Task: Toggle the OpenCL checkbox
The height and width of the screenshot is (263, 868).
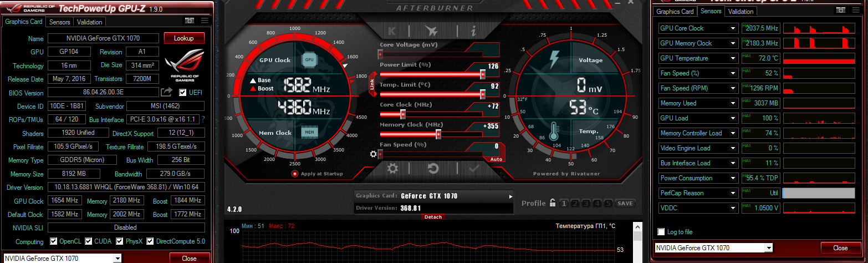Action: point(53,241)
